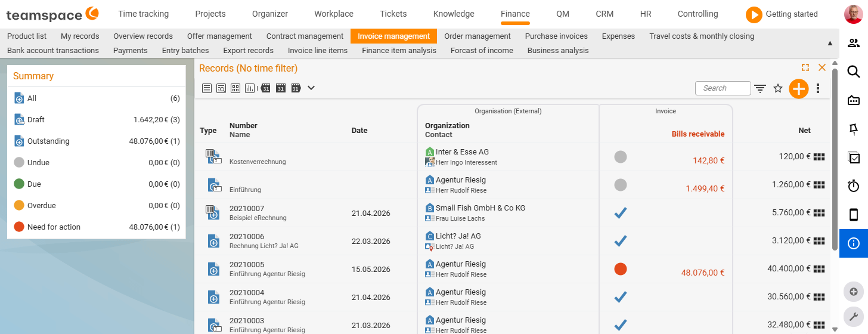Switch to the Bank account transactions tab

(53, 51)
